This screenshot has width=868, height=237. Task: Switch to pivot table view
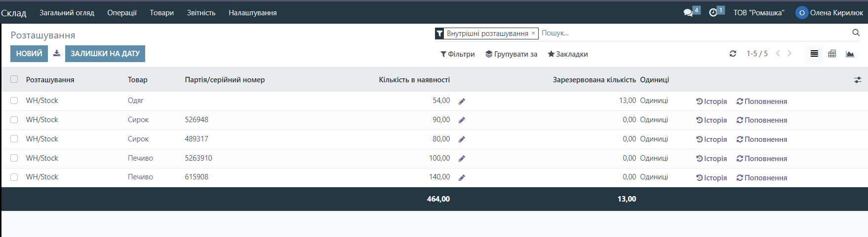point(832,54)
